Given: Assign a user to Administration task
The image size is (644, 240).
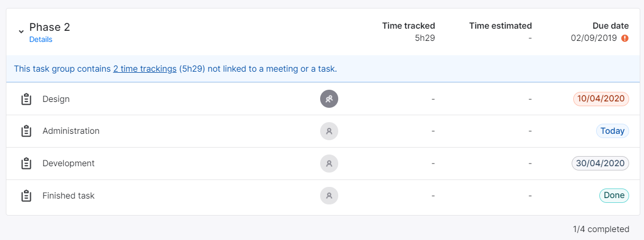Looking at the screenshot, I should [x=329, y=131].
